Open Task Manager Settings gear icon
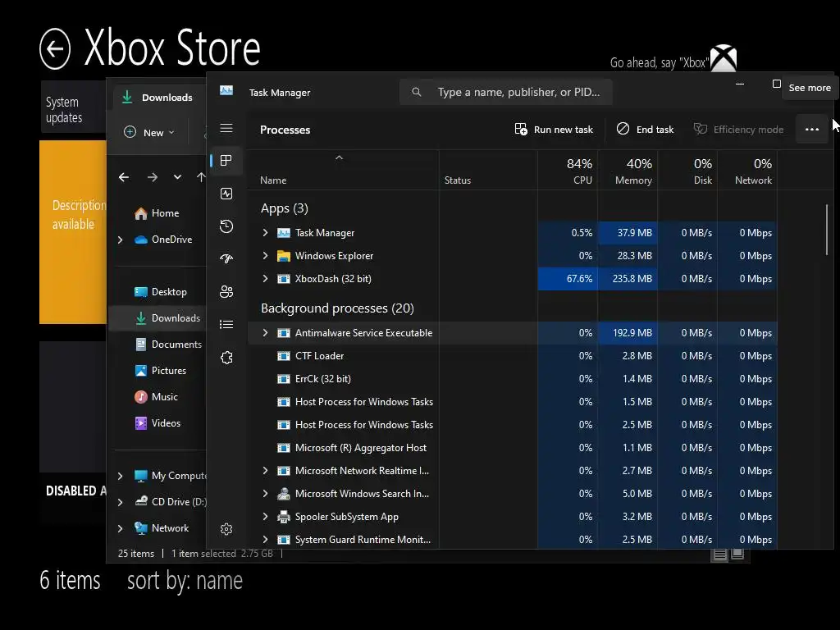This screenshot has height=630, width=840. (x=226, y=529)
